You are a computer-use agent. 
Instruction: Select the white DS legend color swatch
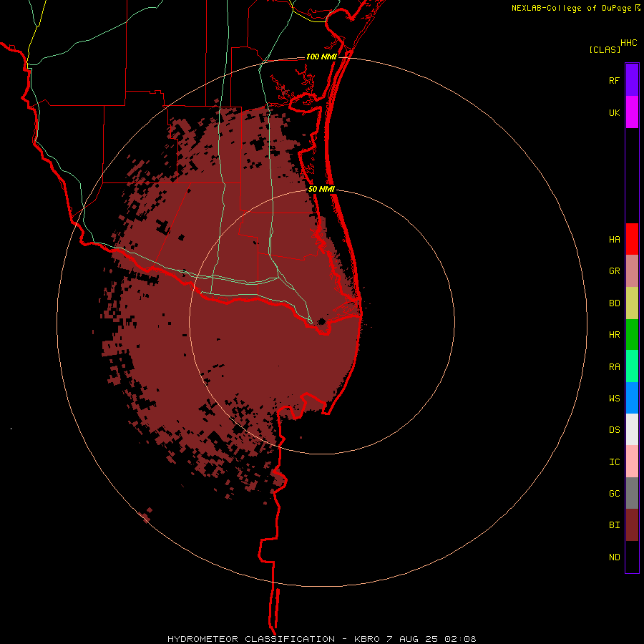[632, 429]
